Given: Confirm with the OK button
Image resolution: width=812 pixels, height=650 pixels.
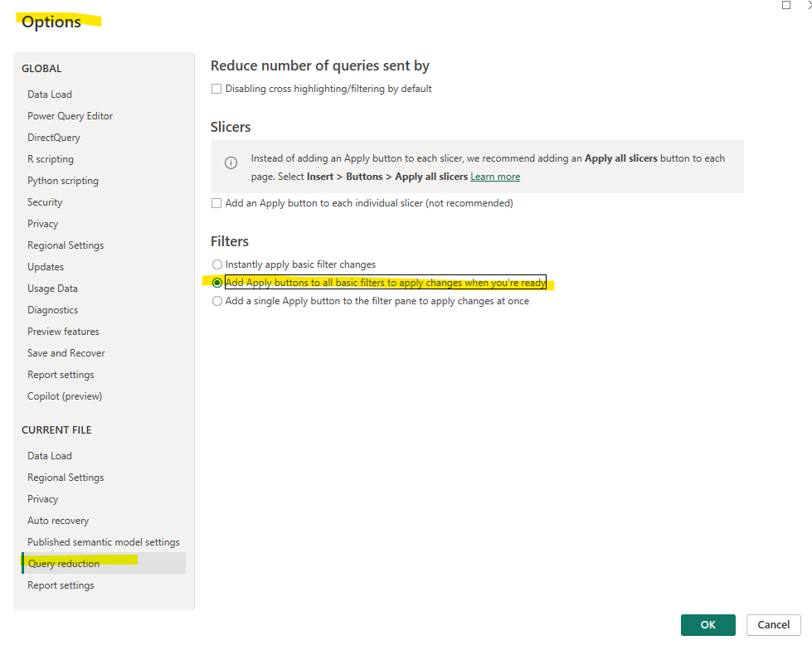Looking at the screenshot, I should [x=708, y=624].
